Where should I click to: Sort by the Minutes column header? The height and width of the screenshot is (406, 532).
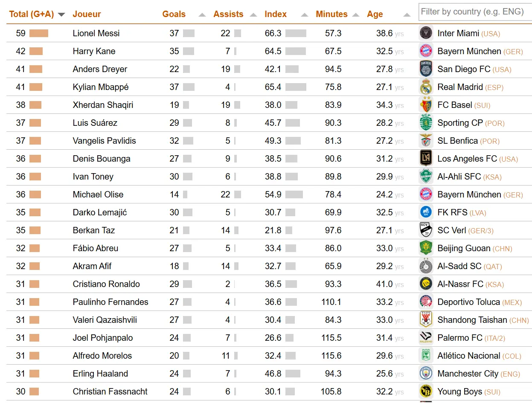331,14
